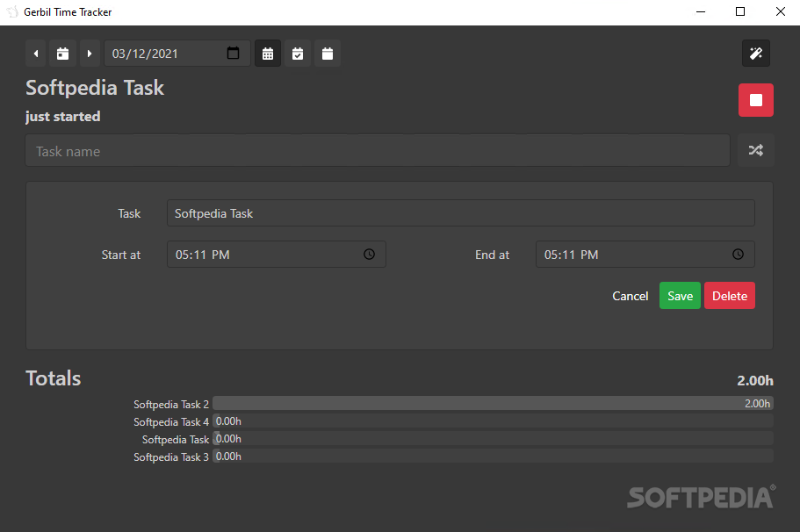
Task: Click the Softpedia Task 3 label
Action: [x=171, y=457]
